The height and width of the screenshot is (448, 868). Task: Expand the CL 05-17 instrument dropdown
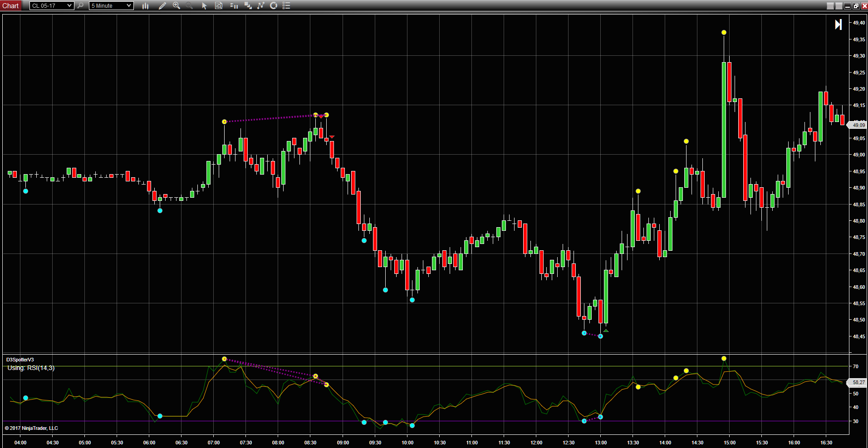(x=51, y=5)
